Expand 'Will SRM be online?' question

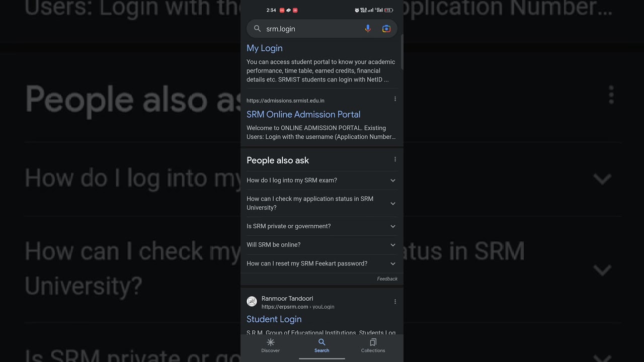322,245
